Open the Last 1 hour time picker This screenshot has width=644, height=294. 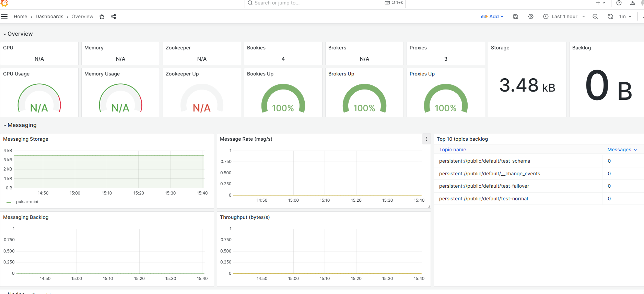564,16
